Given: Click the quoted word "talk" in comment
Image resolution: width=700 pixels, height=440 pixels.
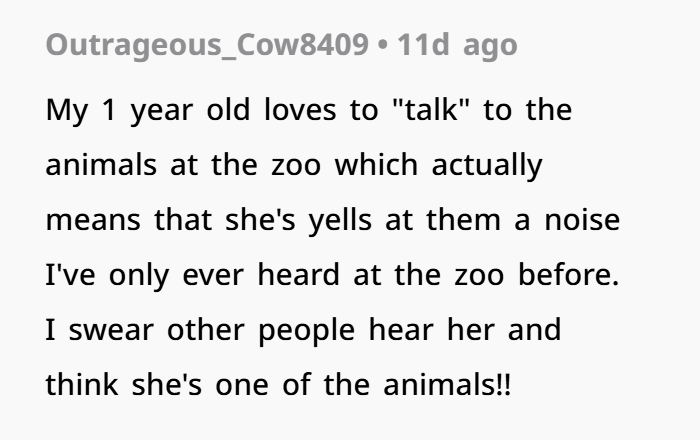Looking at the screenshot, I should pyautogui.click(x=430, y=110).
